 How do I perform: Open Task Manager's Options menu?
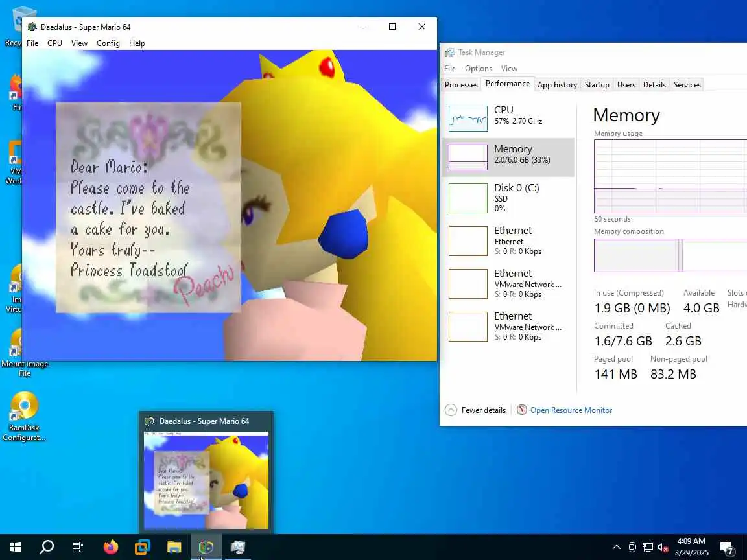point(479,69)
